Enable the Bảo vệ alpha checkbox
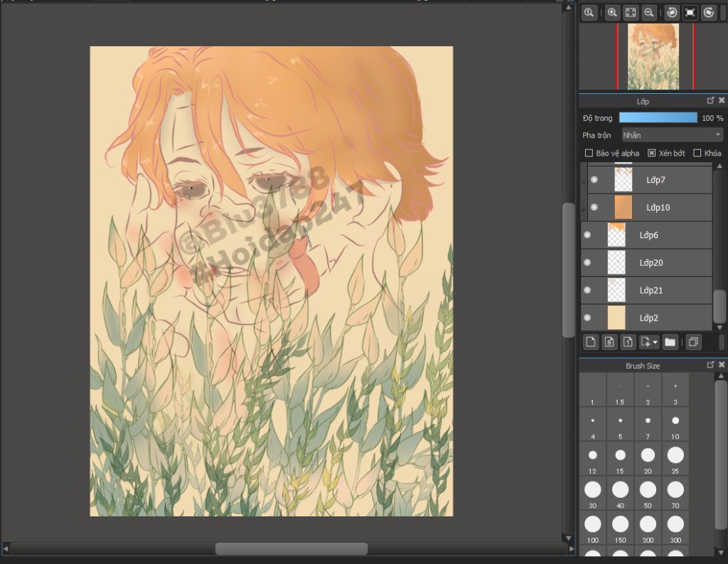The height and width of the screenshot is (564, 728). [x=589, y=153]
